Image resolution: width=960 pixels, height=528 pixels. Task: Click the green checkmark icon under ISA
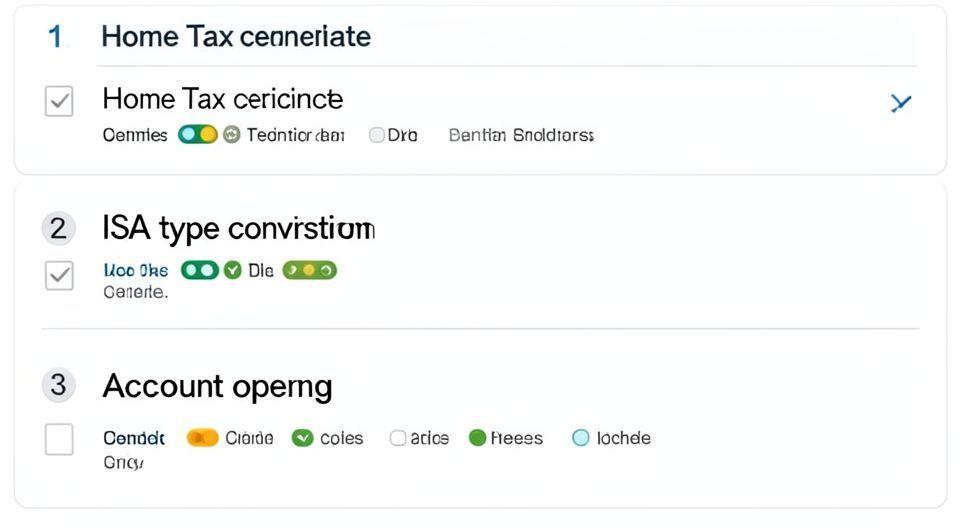(233, 270)
